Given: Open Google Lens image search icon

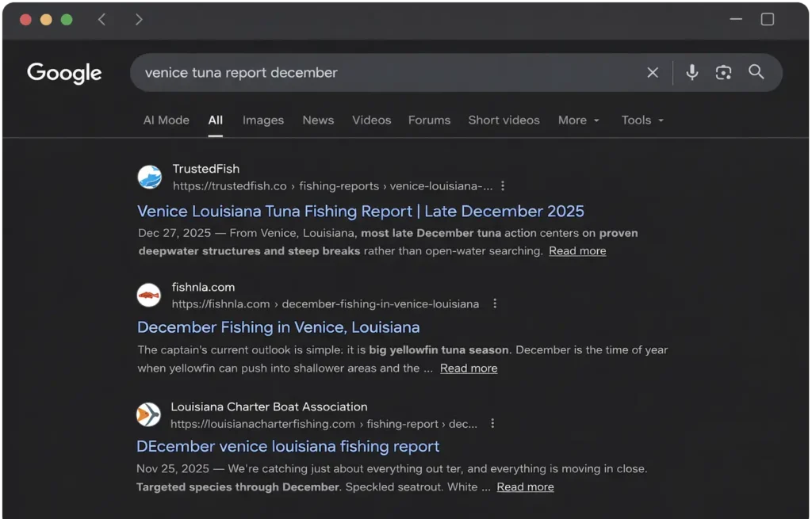Looking at the screenshot, I should click(723, 73).
